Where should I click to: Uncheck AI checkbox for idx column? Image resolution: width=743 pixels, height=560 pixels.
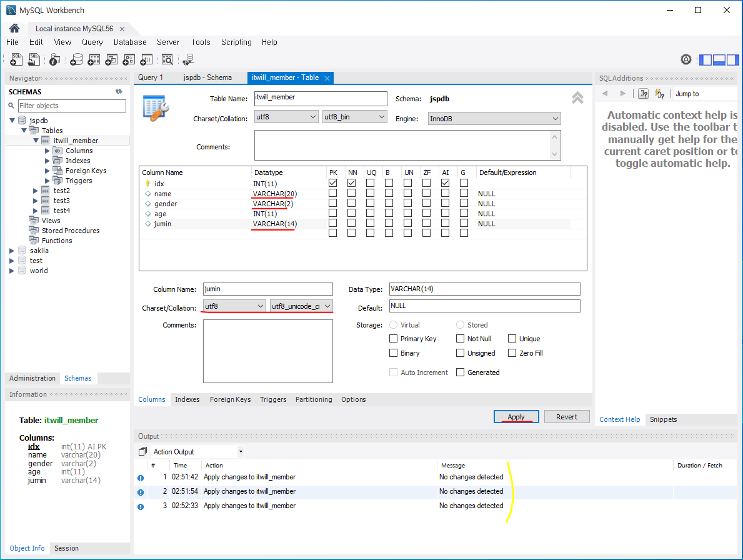445,183
